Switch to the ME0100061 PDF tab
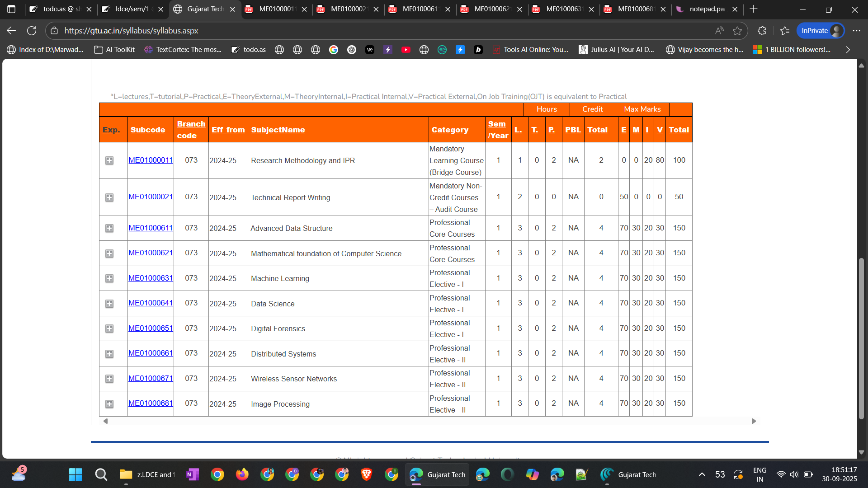868x488 pixels. pyautogui.click(x=420, y=9)
